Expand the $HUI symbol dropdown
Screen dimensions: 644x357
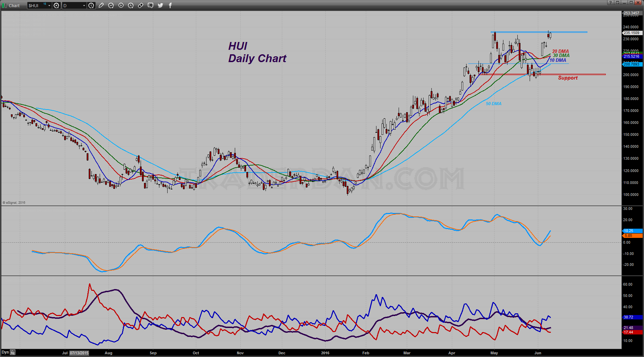click(x=49, y=5)
